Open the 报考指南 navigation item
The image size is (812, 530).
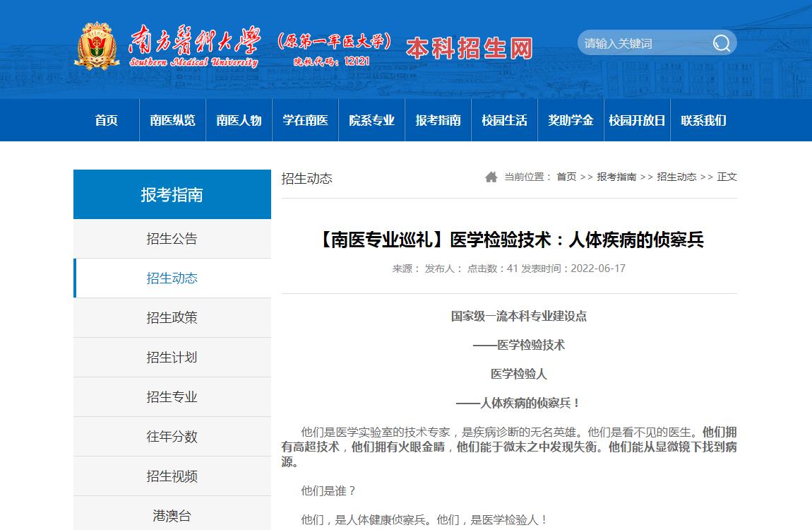coord(438,120)
